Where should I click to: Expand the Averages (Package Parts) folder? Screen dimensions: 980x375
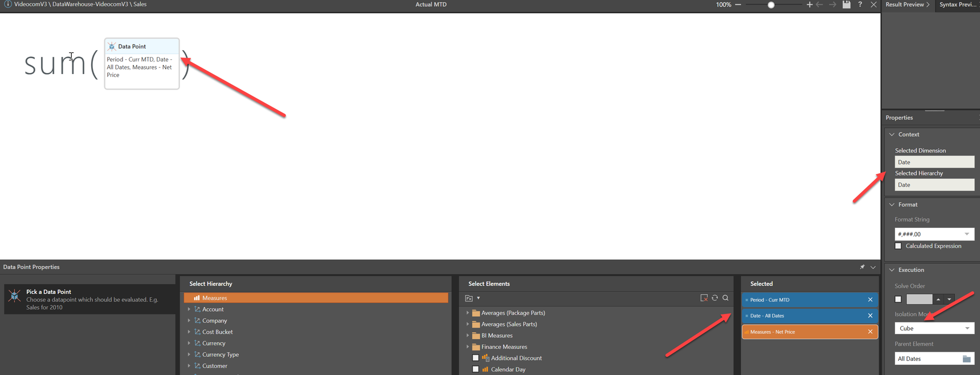pos(468,312)
